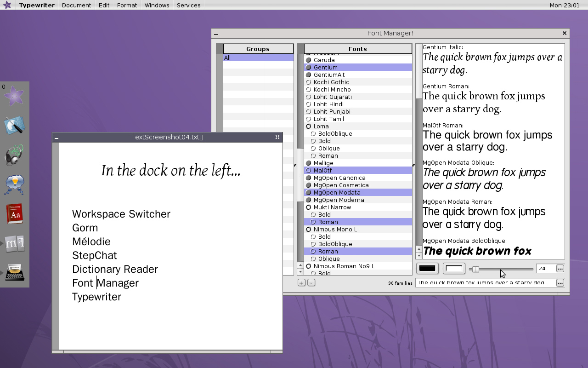
Task: Click the TextScreenshot04.txt window title bar
Action: [167, 137]
